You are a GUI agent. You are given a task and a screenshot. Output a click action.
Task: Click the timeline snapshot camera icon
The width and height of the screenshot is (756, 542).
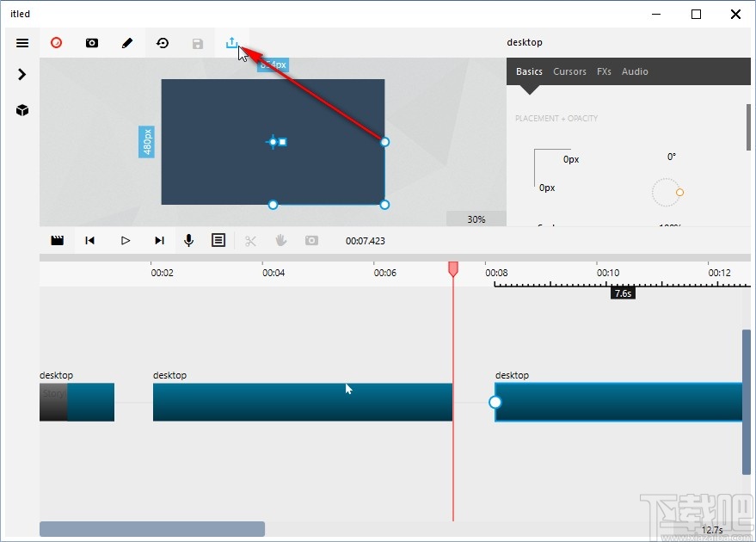(x=311, y=240)
